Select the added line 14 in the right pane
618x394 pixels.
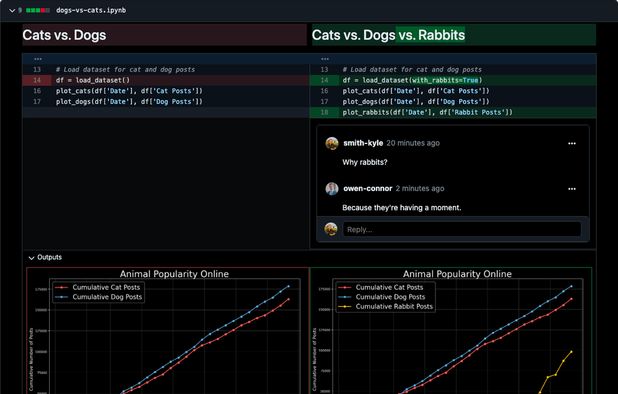coord(453,80)
